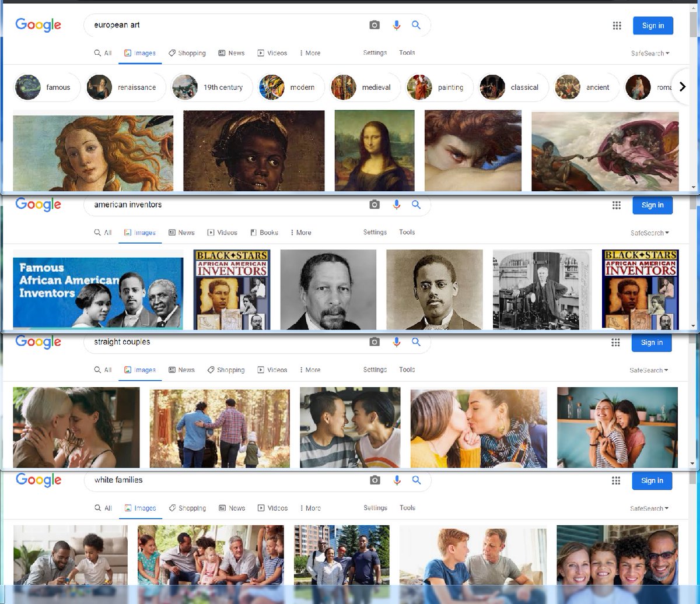
Task: Open Tools in american inventors window
Action: click(407, 232)
